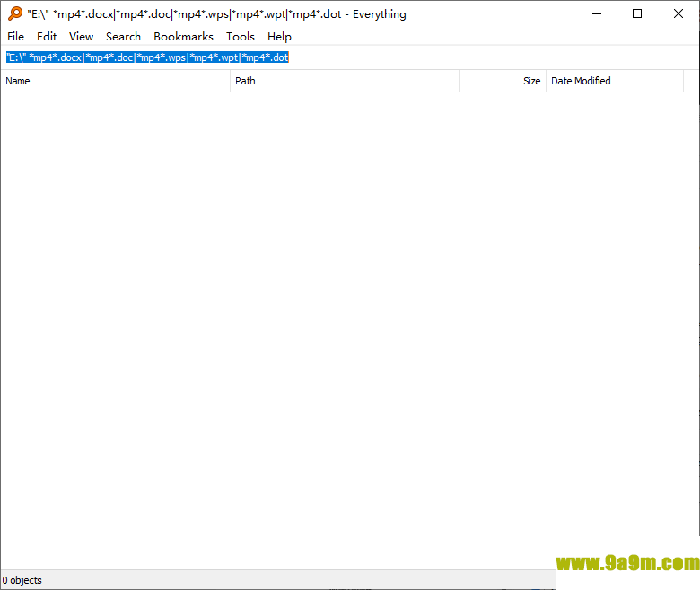
Task: Minimize the Everything window
Action: click(597, 13)
